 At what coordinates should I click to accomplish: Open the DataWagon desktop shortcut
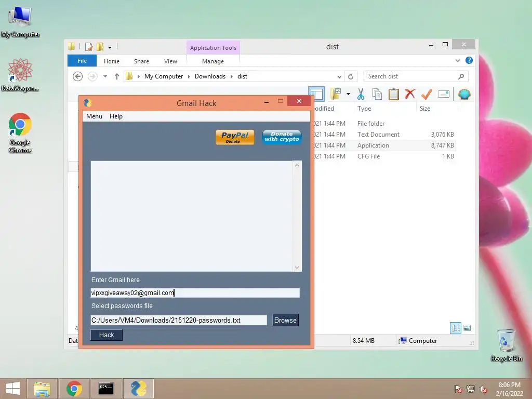tap(20, 75)
